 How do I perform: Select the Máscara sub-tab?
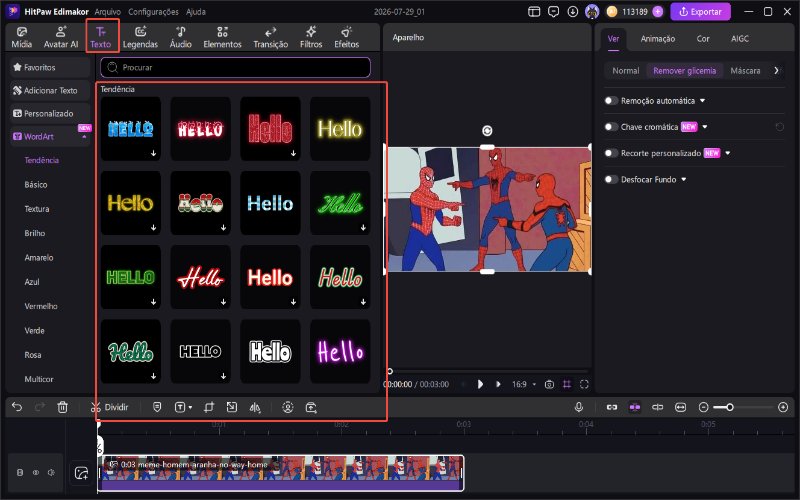pyautogui.click(x=745, y=70)
